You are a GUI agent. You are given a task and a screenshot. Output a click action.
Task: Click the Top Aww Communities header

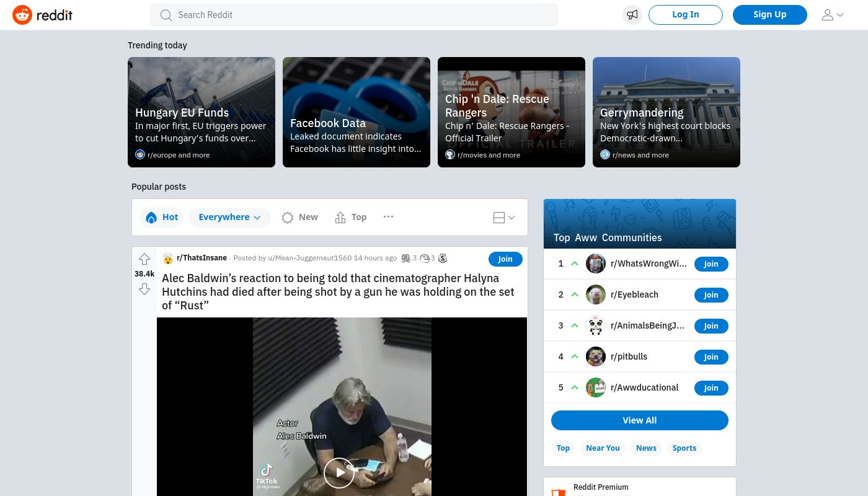click(x=640, y=224)
